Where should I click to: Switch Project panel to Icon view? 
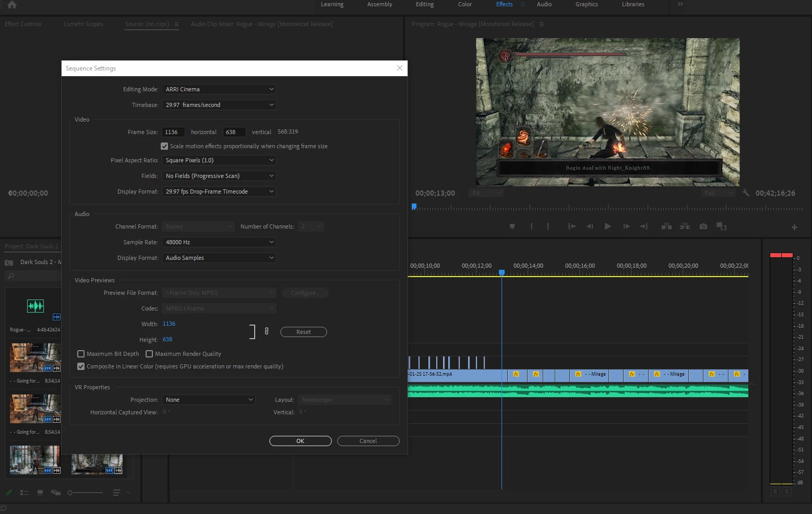[40, 493]
